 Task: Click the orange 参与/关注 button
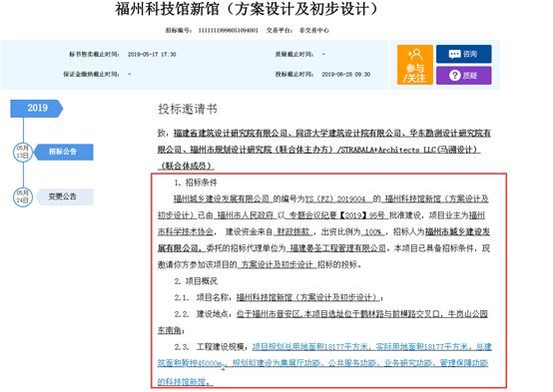(415, 65)
